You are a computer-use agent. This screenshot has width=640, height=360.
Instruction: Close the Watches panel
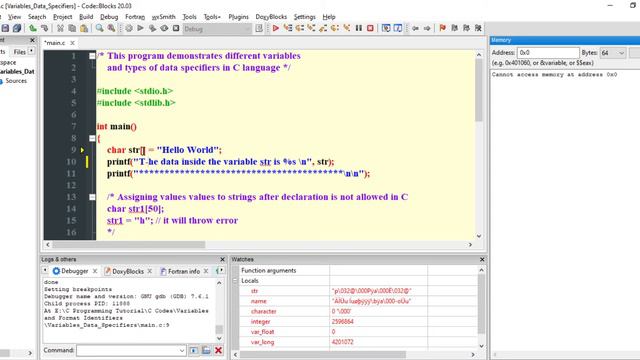(482, 260)
